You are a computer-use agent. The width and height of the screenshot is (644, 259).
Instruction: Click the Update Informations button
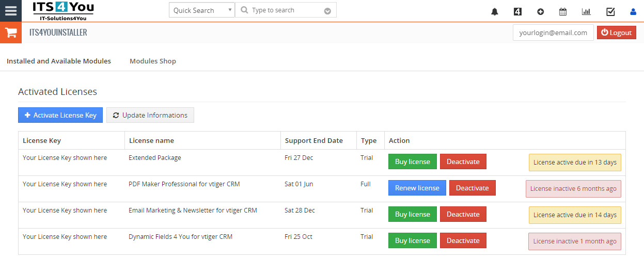pyautogui.click(x=150, y=115)
